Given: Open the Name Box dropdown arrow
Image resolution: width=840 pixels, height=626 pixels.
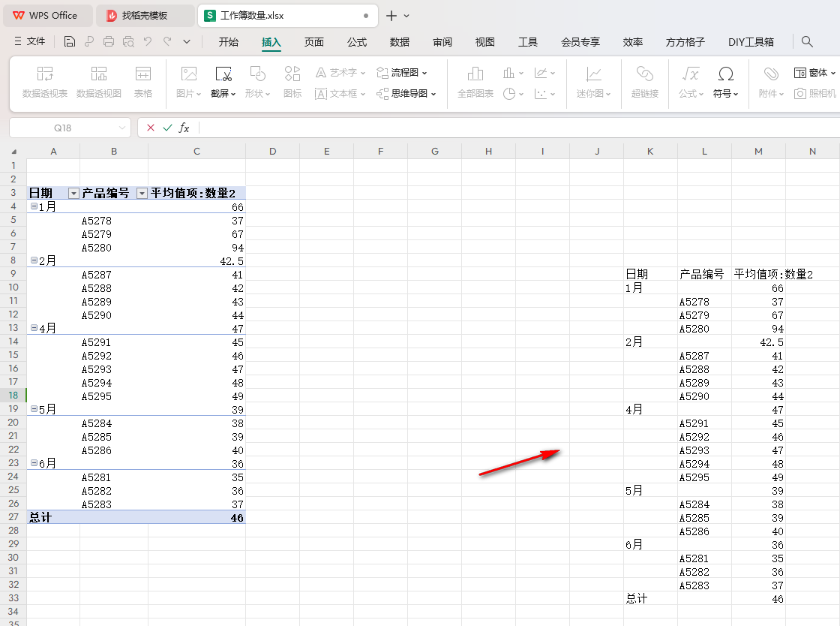Looking at the screenshot, I should pyautogui.click(x=122, y=128).
